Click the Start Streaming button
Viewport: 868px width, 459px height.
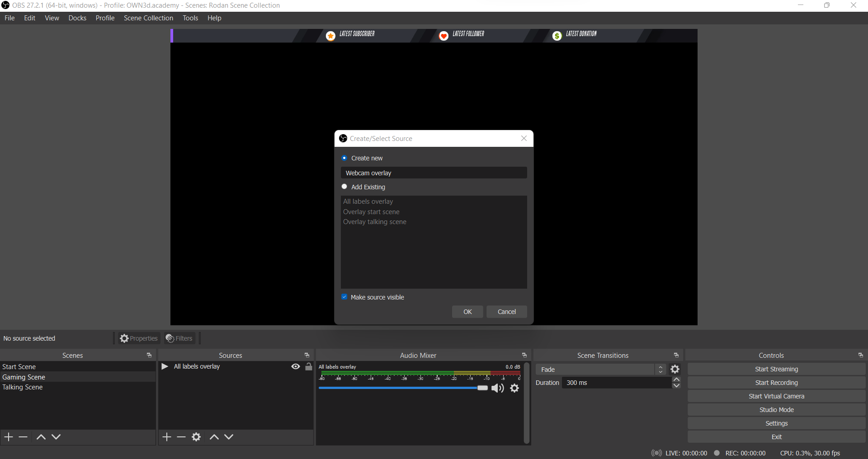coord(776,369)
